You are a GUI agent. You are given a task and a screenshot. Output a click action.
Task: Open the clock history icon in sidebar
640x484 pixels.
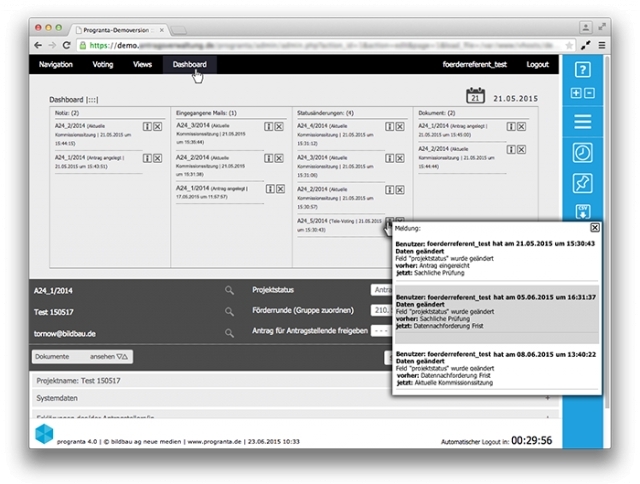point(582,153)
